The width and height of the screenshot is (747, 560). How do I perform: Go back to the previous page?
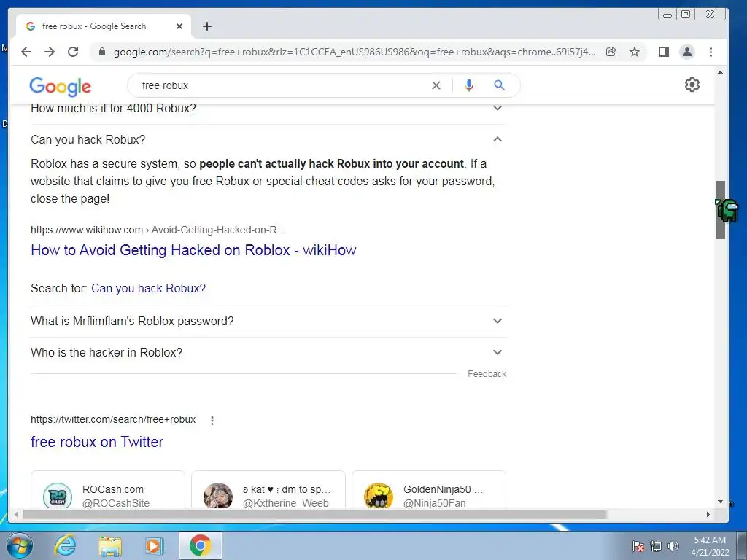26,52
